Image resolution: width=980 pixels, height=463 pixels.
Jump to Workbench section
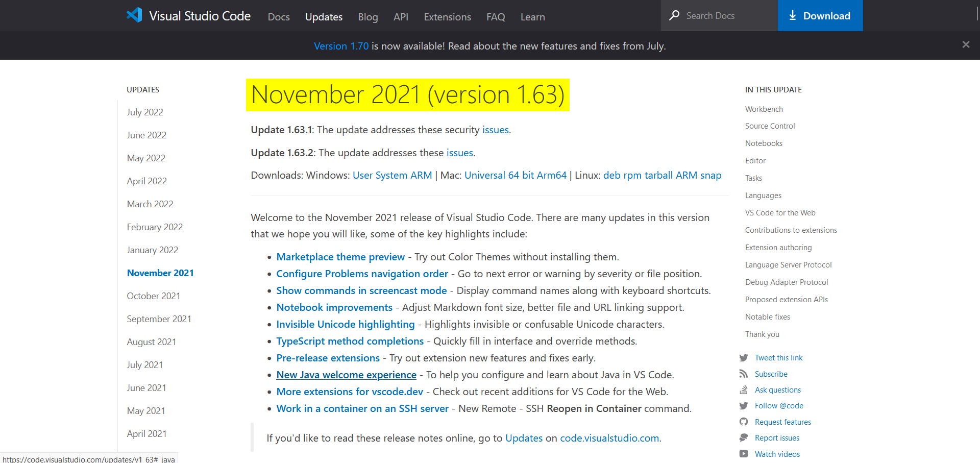tap(764, 109)
